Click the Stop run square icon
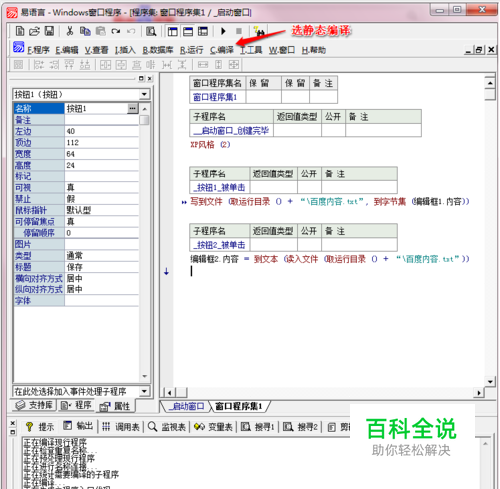This screenshot has width=500, height=489. click(x=239, y=31)
